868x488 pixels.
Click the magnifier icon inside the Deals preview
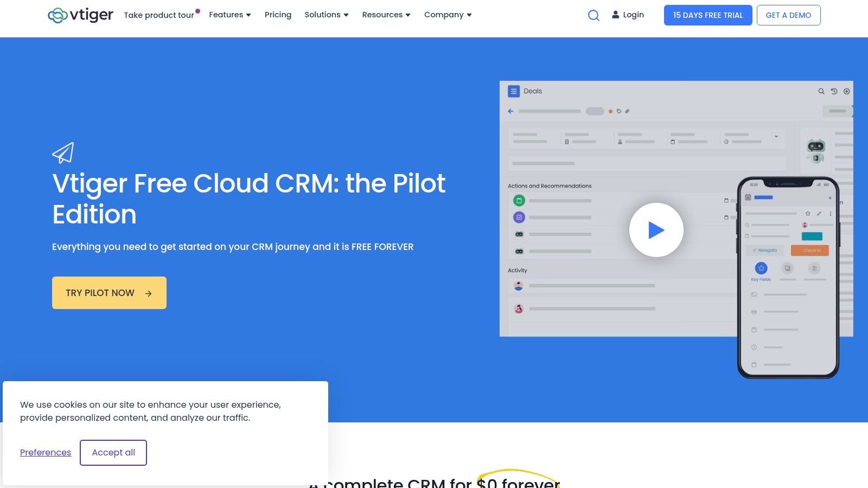tap(820, 91)
